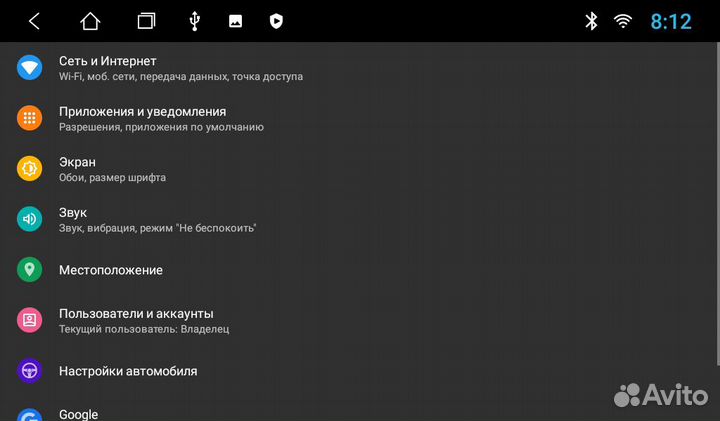Tap the shield security icon
This screenshot has width=720, height=421.
pyautogui.click(x=276, y=21)
